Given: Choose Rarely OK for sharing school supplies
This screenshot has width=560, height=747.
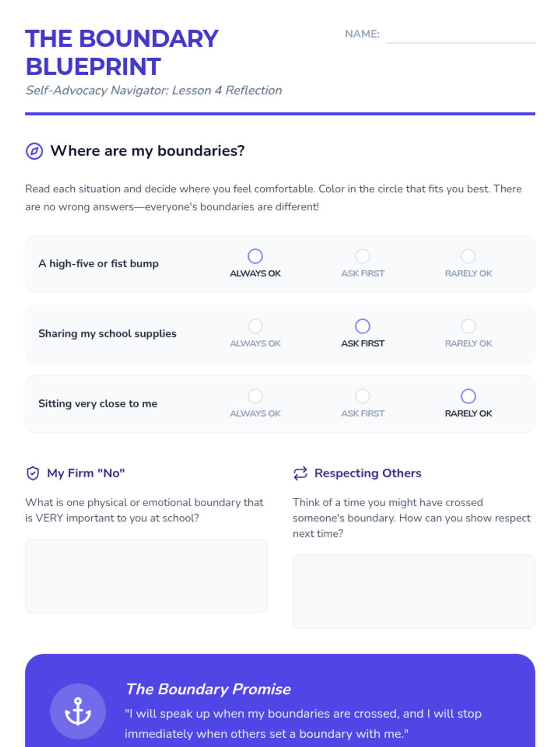Looking at the screenshot, I should (468, 326).
